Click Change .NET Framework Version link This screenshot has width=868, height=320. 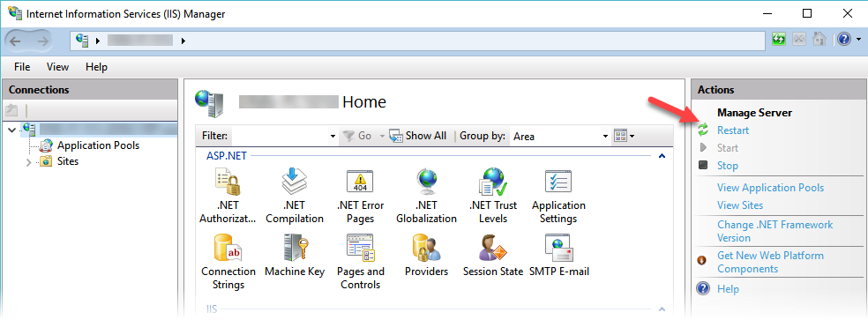(775, 232)
